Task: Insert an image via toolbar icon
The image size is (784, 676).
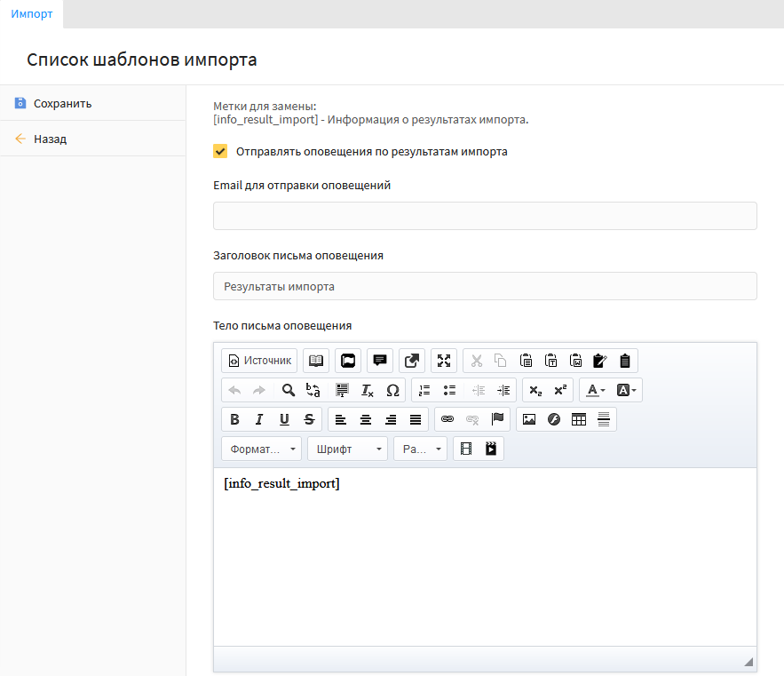Action: pyautogui.click(x=529, y=419)
